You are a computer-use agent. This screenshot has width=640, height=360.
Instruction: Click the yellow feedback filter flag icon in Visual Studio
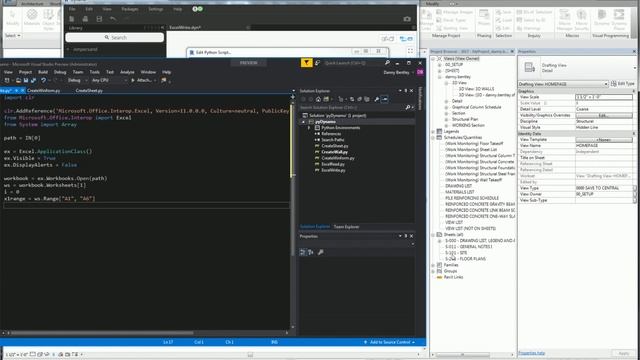pyautogui.click(x=307, y=63)
